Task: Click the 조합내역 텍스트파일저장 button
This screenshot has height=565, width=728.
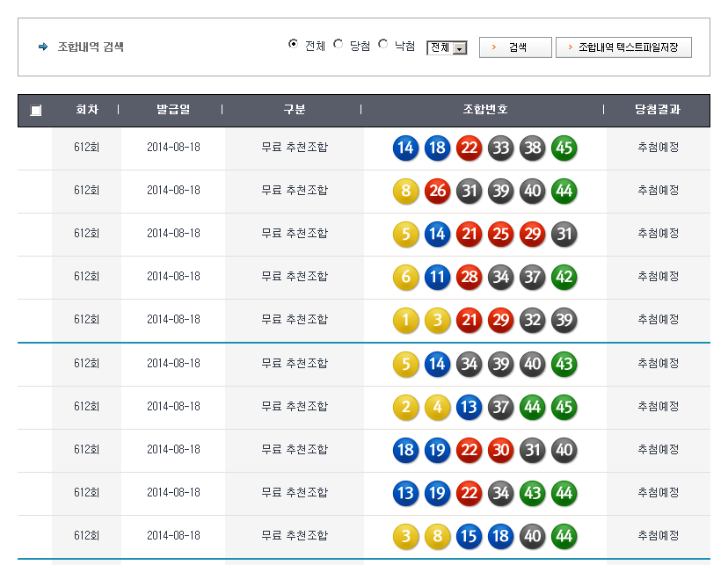Action: coord(623,47)
